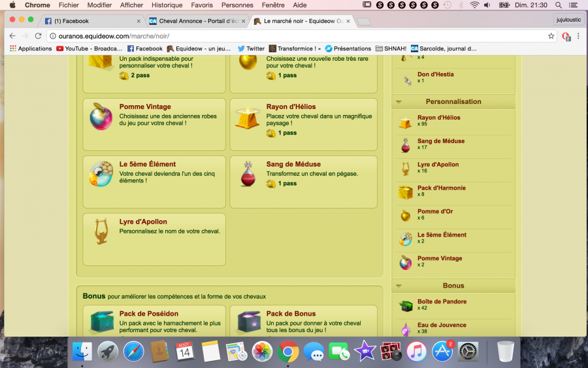Open the Chrome three-dot menu
The width and height of the screenshot is (588, 368).
(578, 36)
